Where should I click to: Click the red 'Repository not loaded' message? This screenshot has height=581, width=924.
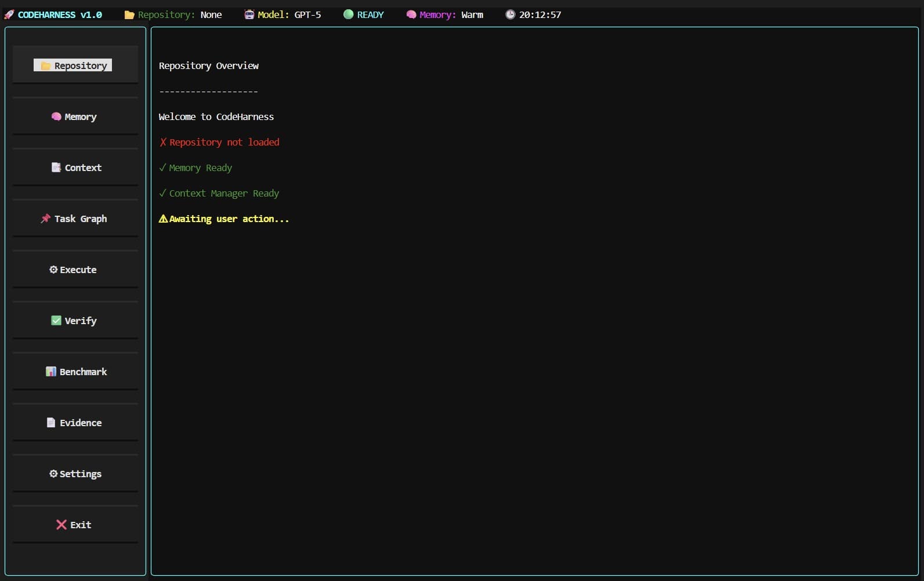pos(219,142)
